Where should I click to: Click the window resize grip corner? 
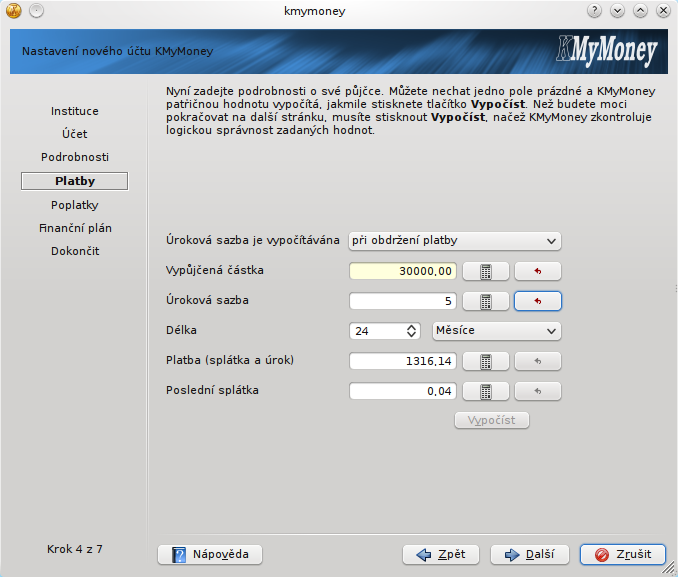(x=670, y=568)
